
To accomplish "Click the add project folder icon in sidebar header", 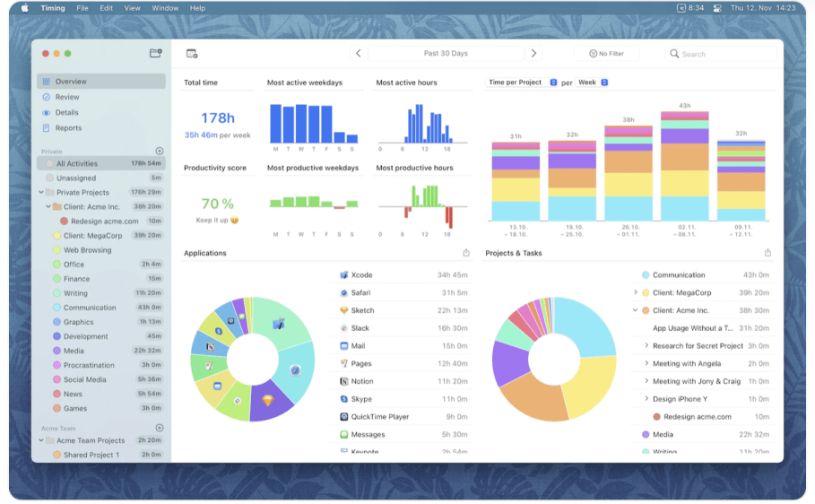I will 155,53.
